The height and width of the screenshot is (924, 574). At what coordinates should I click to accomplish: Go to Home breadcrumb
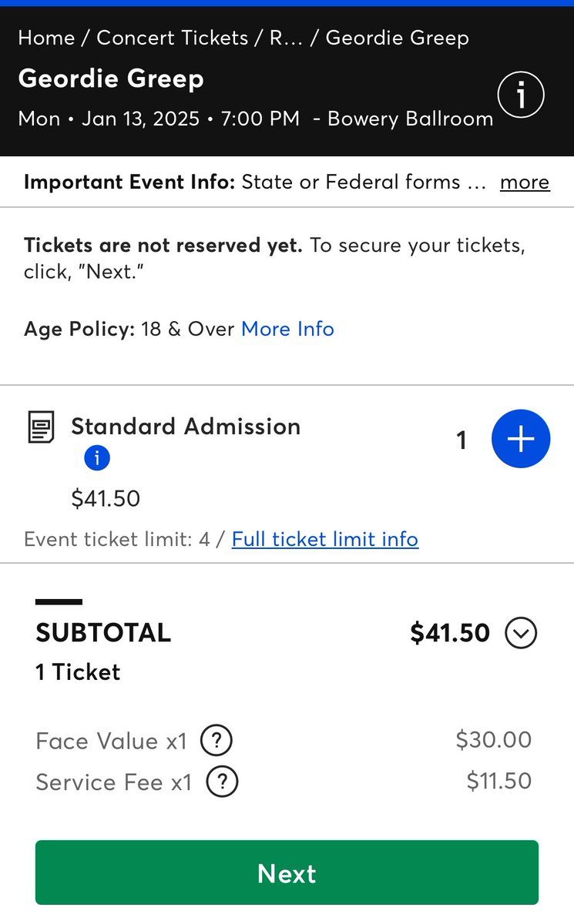point(46,38)
